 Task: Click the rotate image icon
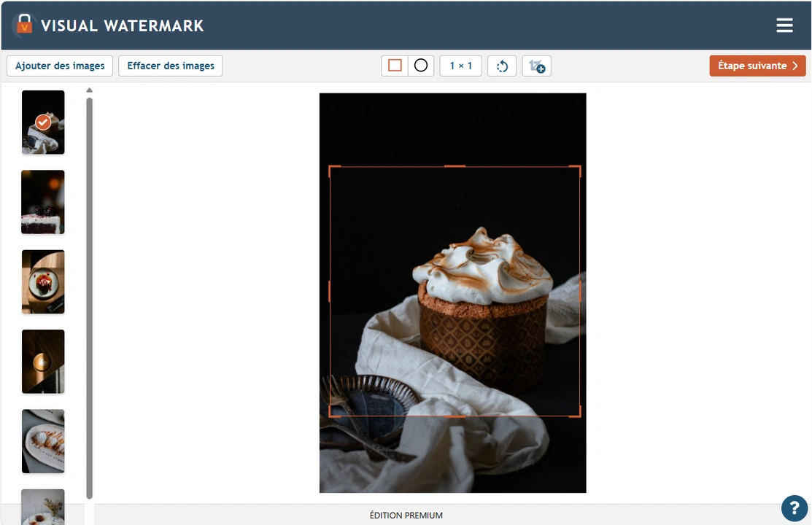click(502, 66)
